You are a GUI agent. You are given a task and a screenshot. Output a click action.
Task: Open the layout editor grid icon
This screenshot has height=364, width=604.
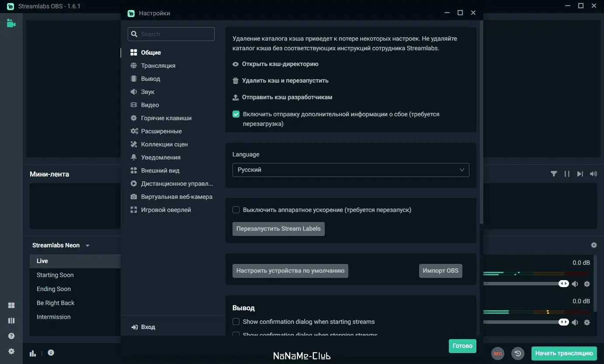(11, 305)
